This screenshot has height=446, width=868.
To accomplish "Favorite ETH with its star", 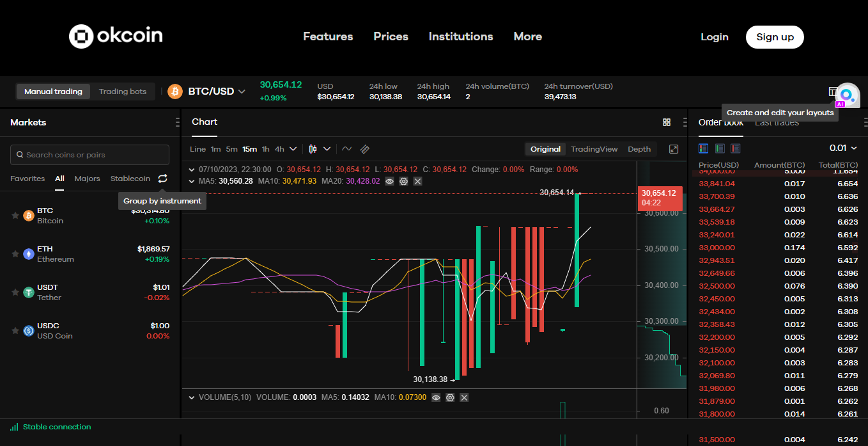I will click(x=15, y=254).
